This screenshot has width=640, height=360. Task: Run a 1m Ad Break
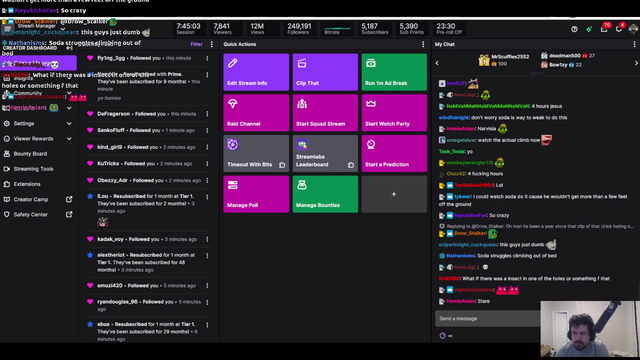(x=394, y=72)
